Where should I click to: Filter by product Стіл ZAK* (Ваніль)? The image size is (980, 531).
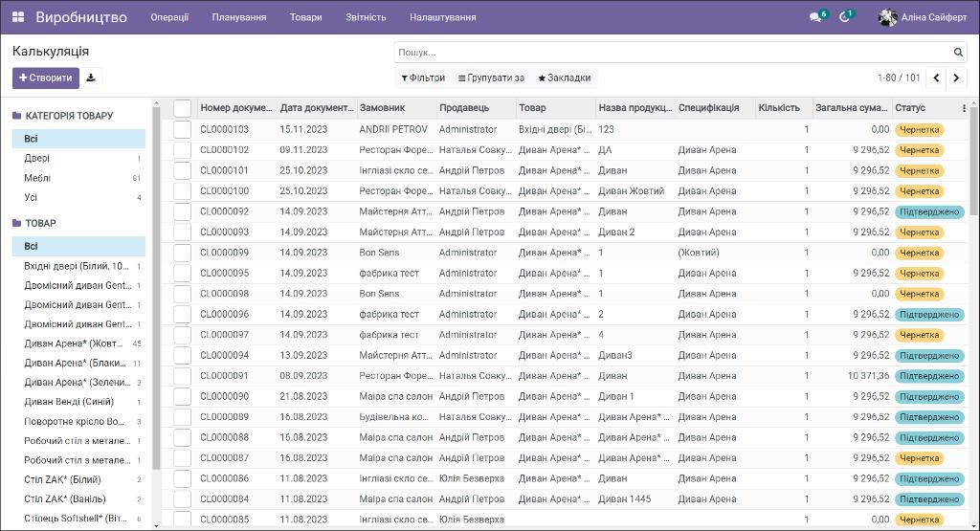coord(78,499)
